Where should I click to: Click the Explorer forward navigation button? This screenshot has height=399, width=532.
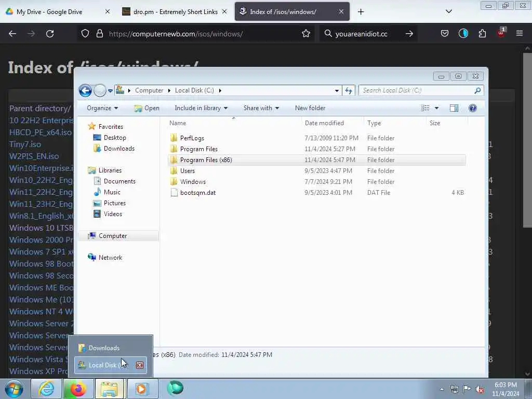click(100, 90)
